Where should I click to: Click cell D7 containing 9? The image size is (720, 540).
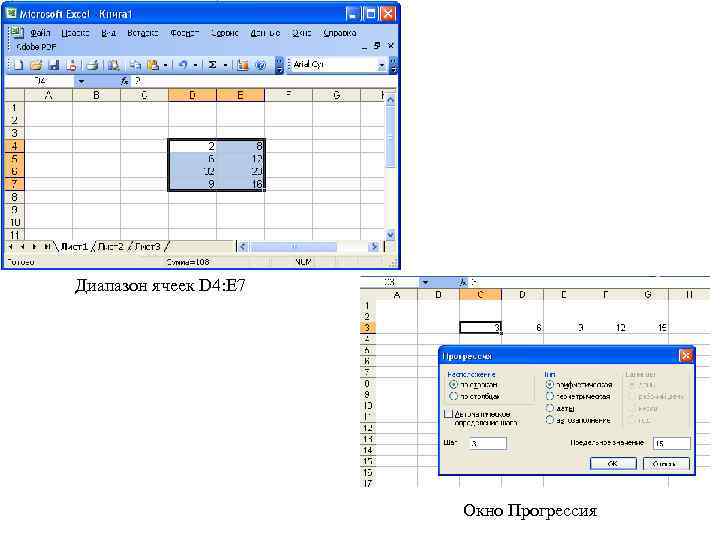pos(192,184)
